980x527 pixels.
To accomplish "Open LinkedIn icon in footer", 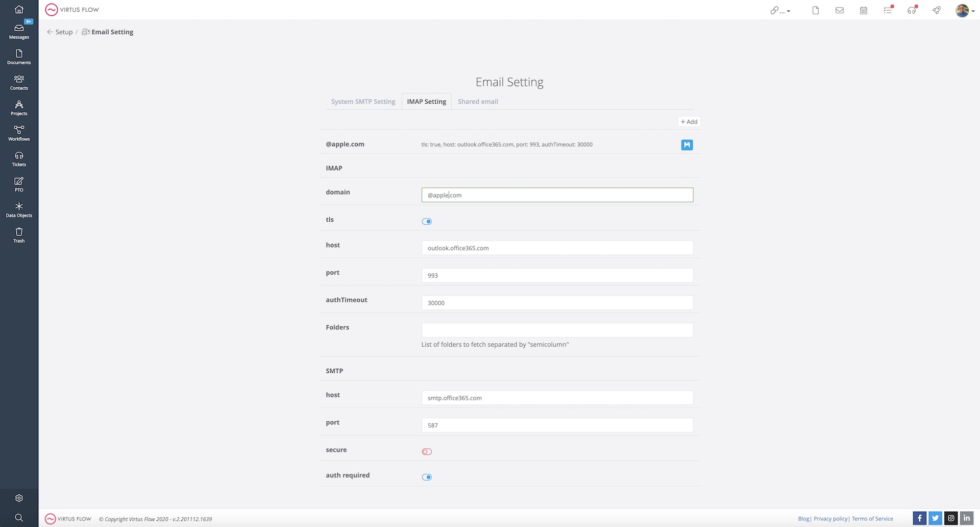I will pos(967,518).
